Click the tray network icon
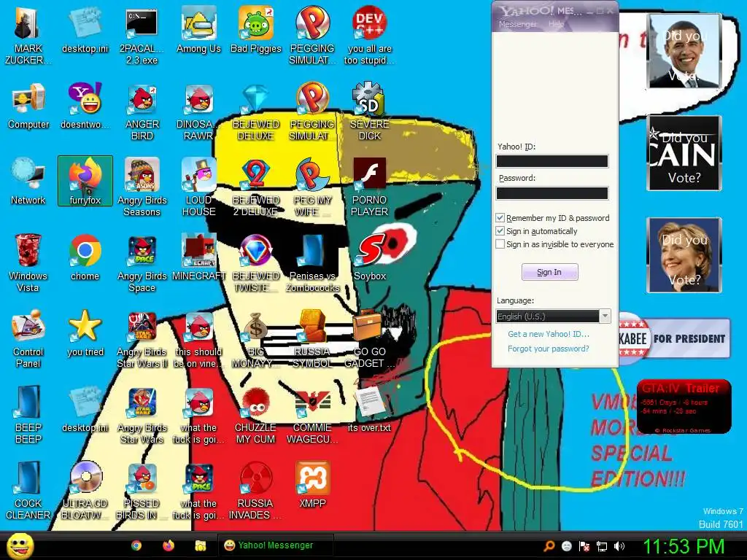 pyautogui.click(x=602, y=546)
